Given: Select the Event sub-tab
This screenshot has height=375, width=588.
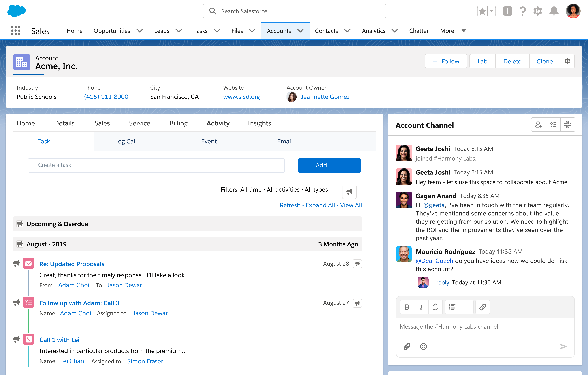Looking at the screenshot, I should click(209, 141).
